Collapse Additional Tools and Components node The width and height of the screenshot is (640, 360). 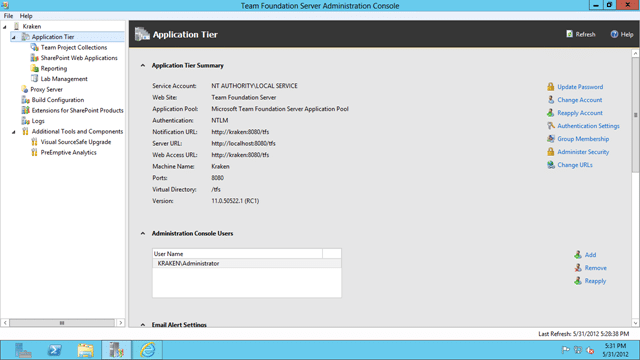tap(13, 132)
